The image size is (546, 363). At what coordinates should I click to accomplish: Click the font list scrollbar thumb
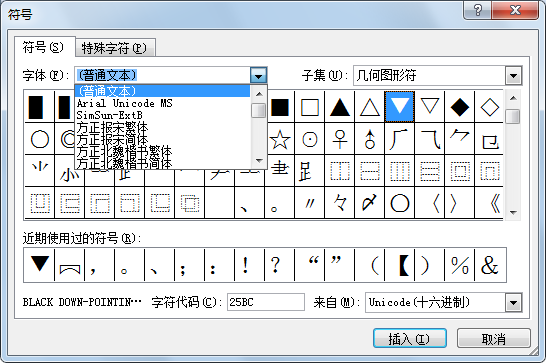coord(258,110)
